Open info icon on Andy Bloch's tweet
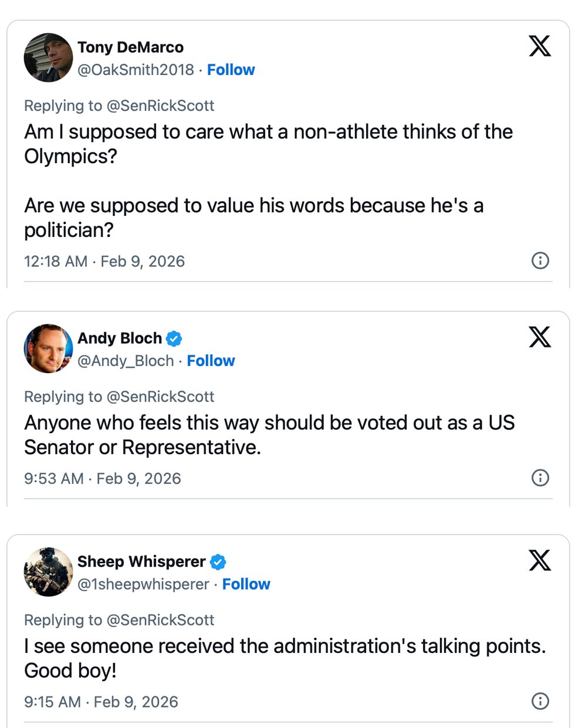This screenshot has width=575, height=728. [x=540, y=478]
